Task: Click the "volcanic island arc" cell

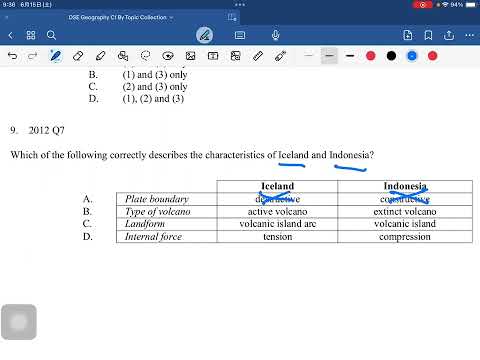Action: coord(277,224)
